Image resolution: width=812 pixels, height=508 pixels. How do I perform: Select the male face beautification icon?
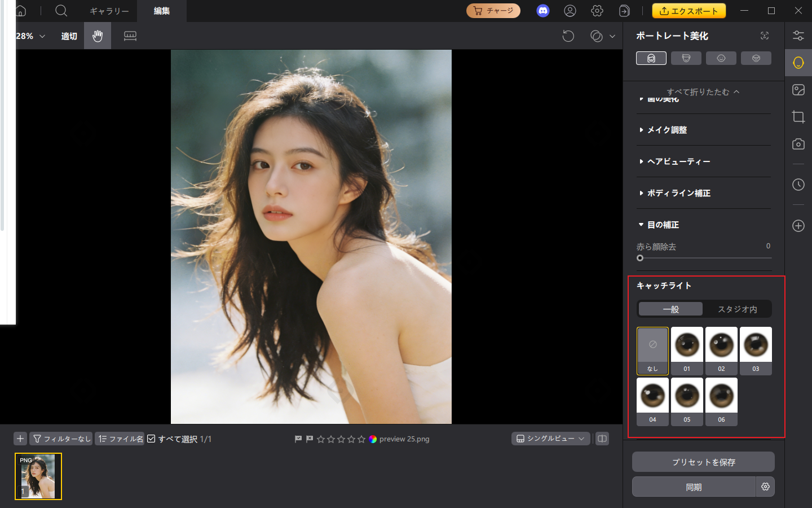coord(686,58)
